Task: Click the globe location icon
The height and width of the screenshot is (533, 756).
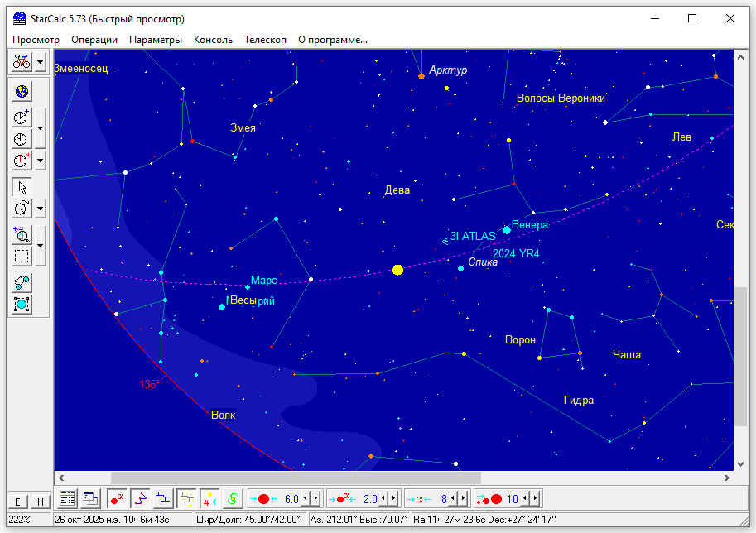Action: (22, 92)
